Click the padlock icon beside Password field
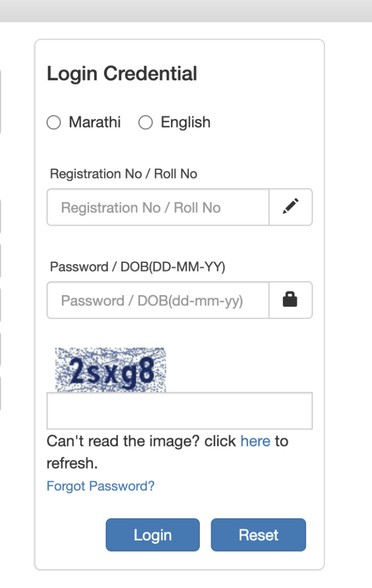Viewport: 372px width, 588px height. 290,300
